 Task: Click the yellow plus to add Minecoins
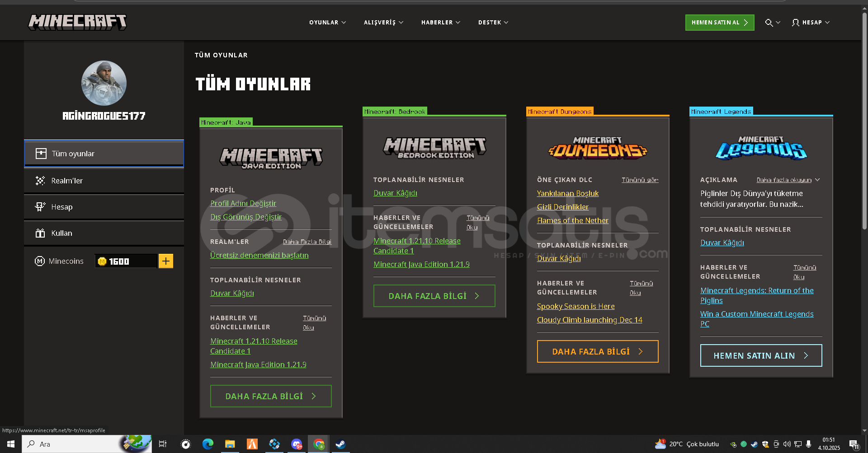tap(166, 261)
